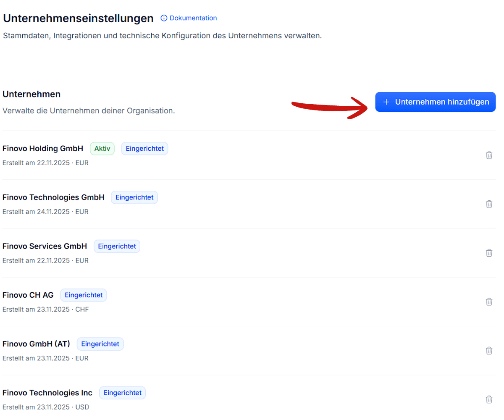Delete Finovo Holding GmbH via trash icon

489,155
